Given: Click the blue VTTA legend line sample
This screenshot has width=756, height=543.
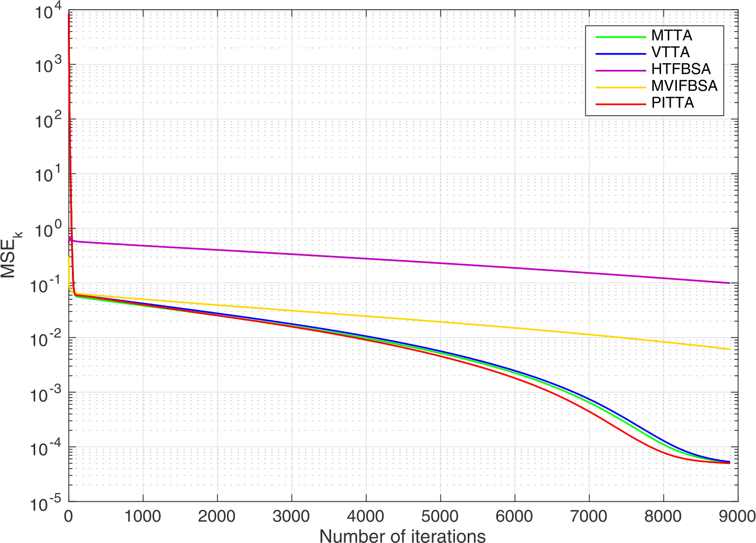Looking at the screenshot, I should pyautogui.click(x=621, y=54).
